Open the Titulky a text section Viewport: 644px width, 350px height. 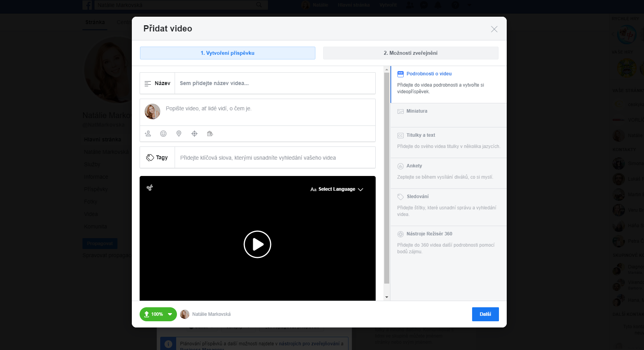tap(449, 143)
